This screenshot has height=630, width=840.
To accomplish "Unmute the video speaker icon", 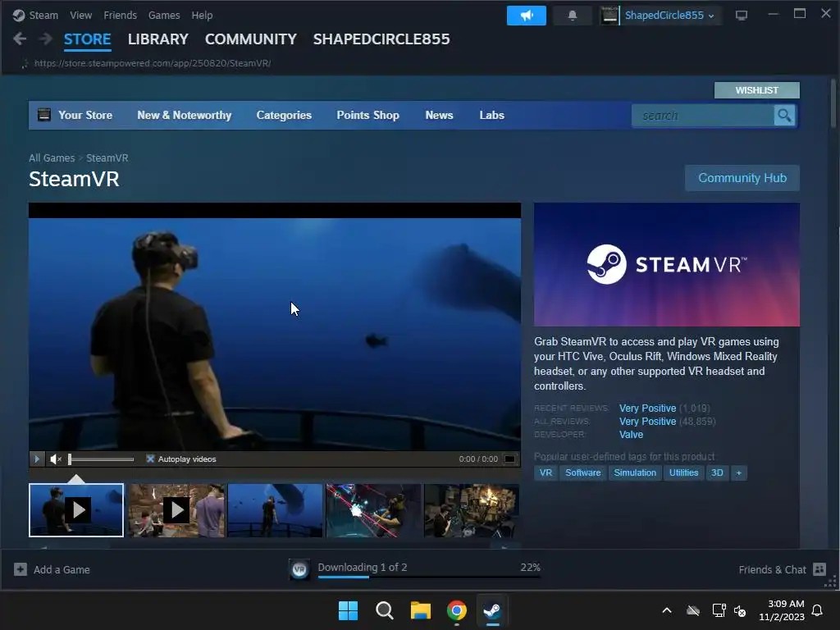I will [56, 459].
